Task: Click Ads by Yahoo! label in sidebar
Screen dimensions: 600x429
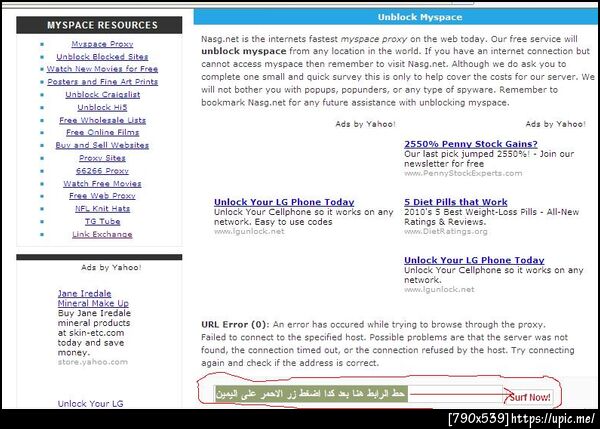Action: [x=111, y=268]
